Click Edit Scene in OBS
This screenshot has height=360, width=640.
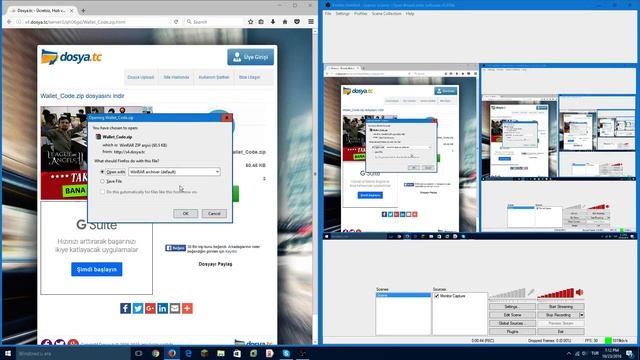coord(512,315)
